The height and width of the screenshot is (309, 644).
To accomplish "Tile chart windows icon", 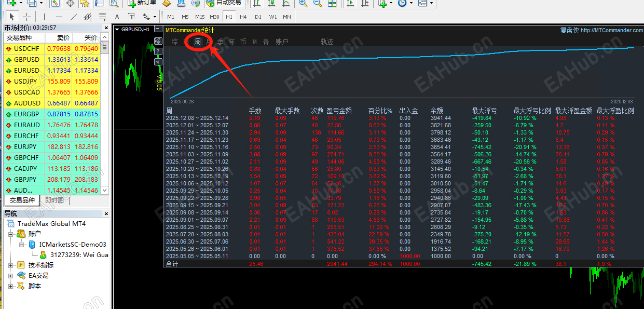I will pos(332,3).
